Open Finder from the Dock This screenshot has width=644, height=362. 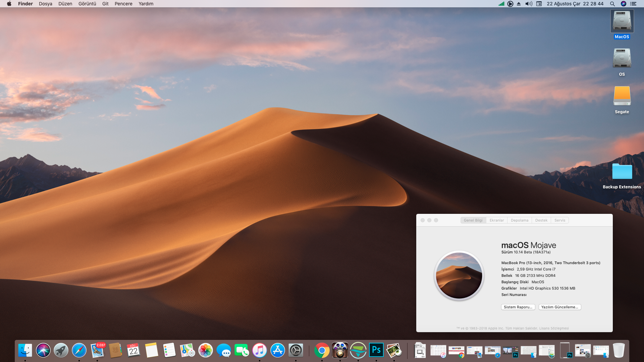tap(25, 350)
